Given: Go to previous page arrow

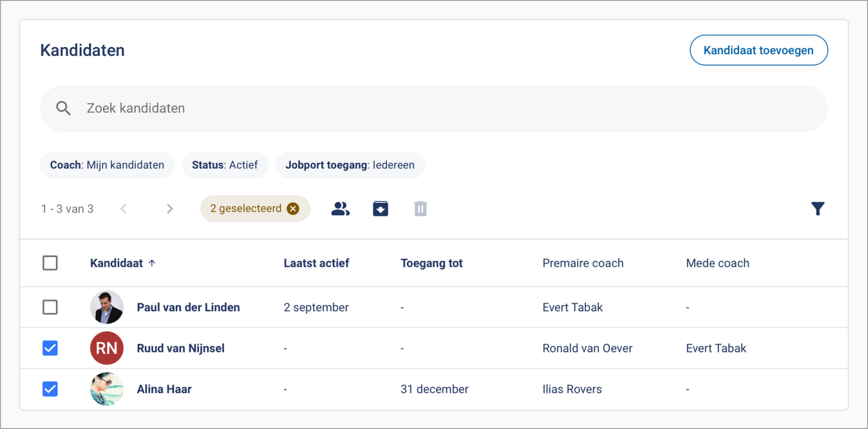Looking at the screenshot, I should tap(123, 209).
